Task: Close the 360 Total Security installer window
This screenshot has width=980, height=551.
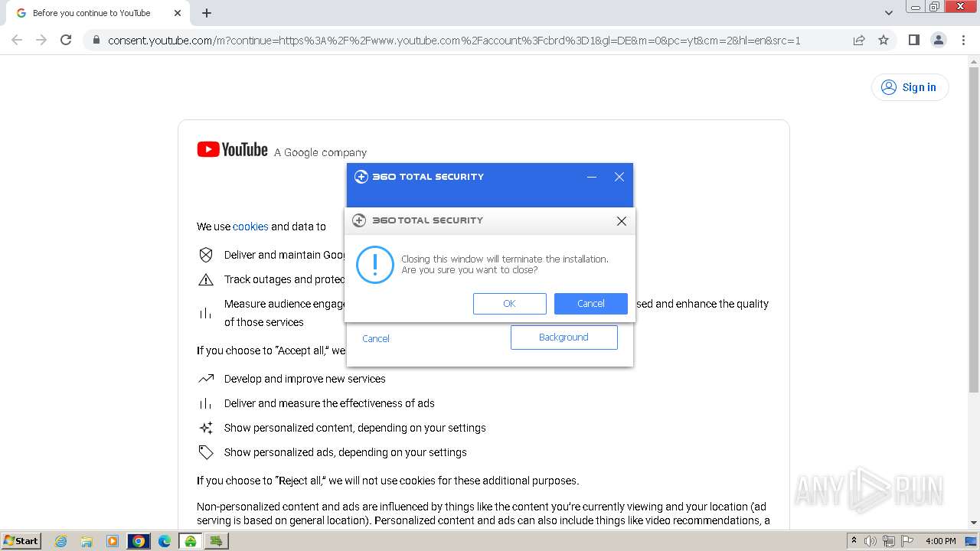Action: click(x=619, y=177)
